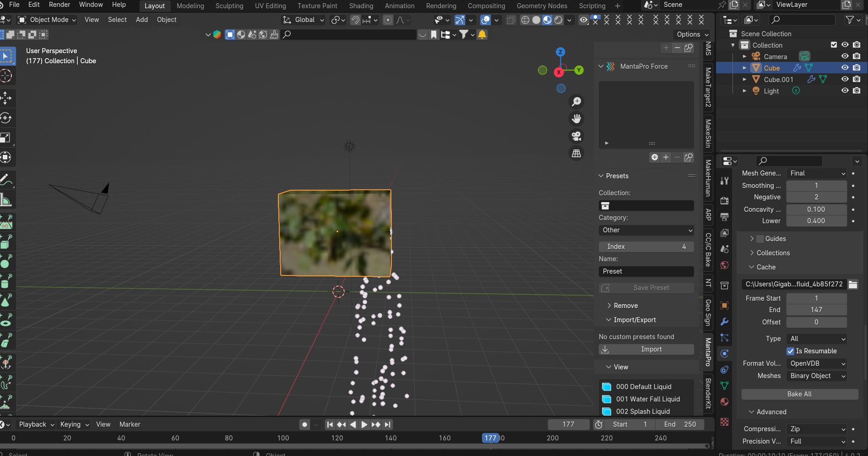
Task: Switch perspective/orthographic grid icon
Action: 576,154
